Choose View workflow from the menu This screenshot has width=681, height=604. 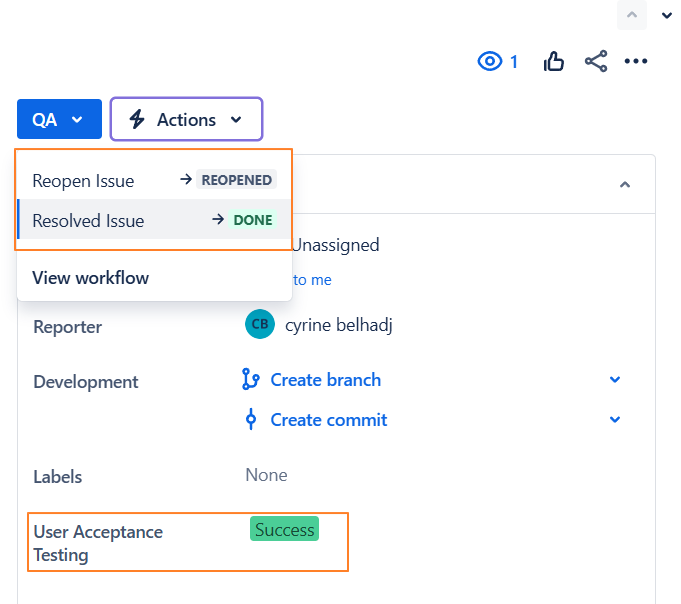pyautogui.click(x=91, y=278)
